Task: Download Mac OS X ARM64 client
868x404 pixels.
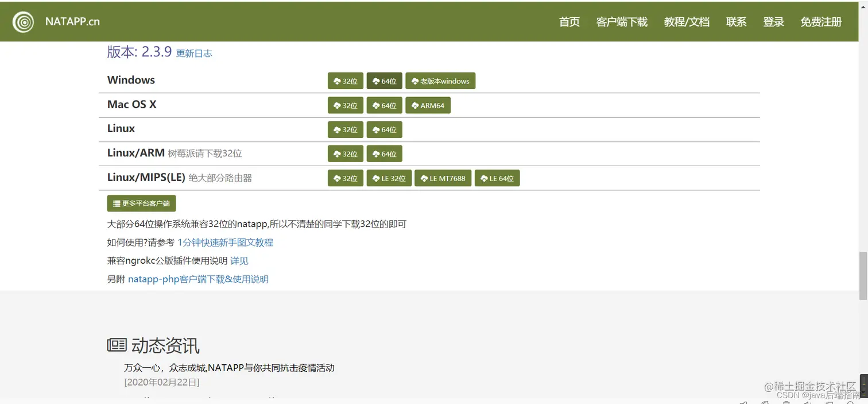Action: click(x=428, y=105)
